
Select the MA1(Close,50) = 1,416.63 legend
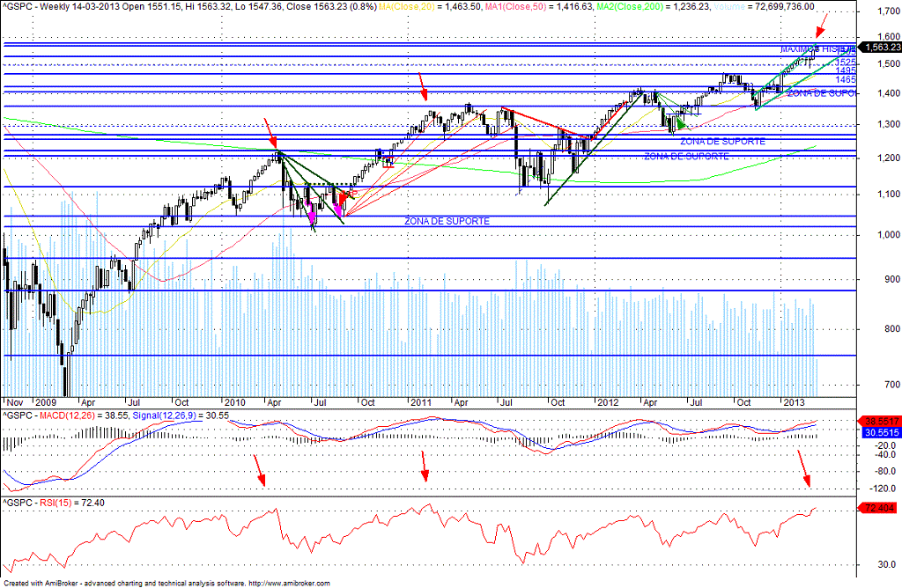coord(538,7)
